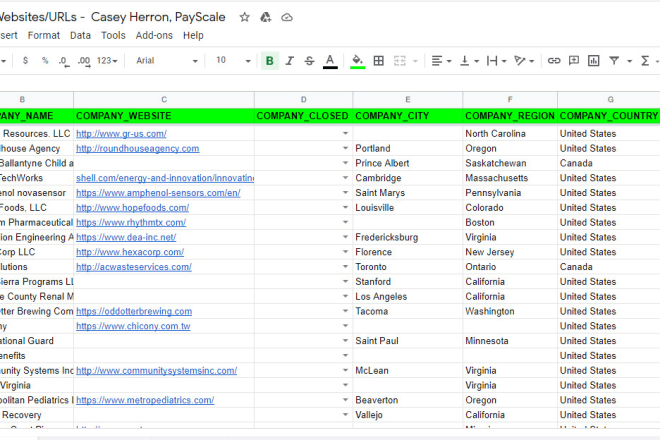Open the Format menu
Viewport: 660px width, 440px height.
[x=44, y=35]
